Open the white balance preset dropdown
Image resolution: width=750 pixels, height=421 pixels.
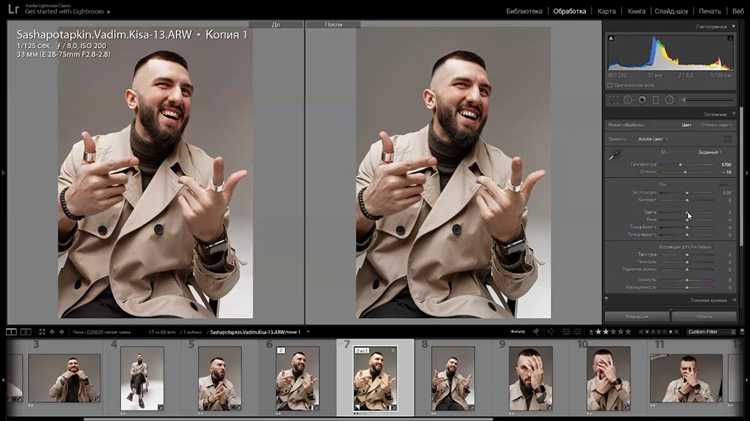(x=710, y=152)
